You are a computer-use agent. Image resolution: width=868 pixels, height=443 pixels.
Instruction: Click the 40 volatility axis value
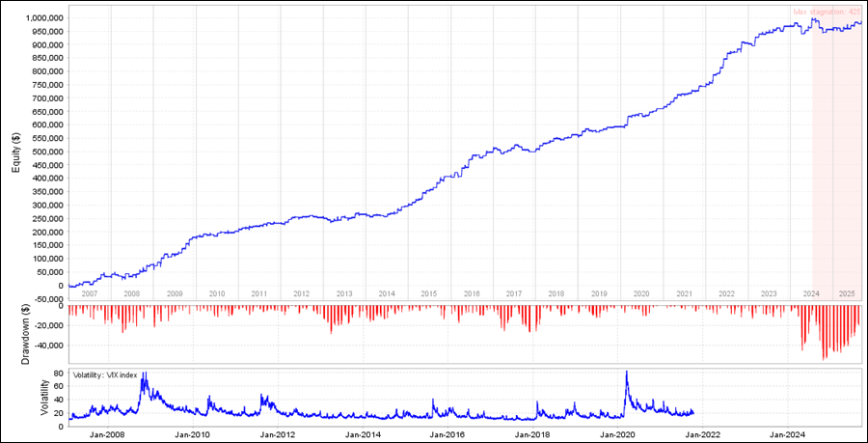(x=60, y=400)
